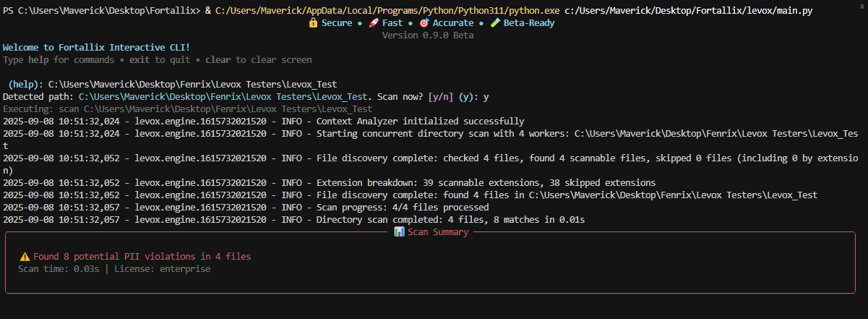Viewport: 868px width, 319px height.
Task: Click Scan time: 0.03s in the summary
Action: click(x=59, y=268)
